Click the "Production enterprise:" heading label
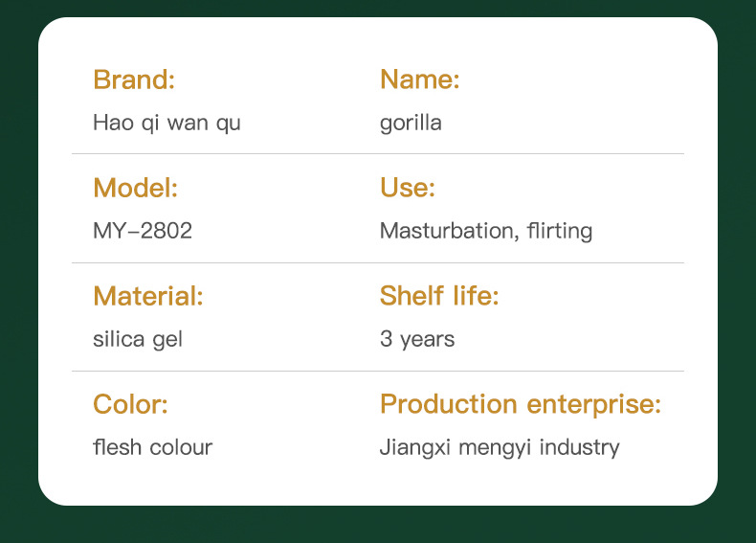 (x=521, y=404)
